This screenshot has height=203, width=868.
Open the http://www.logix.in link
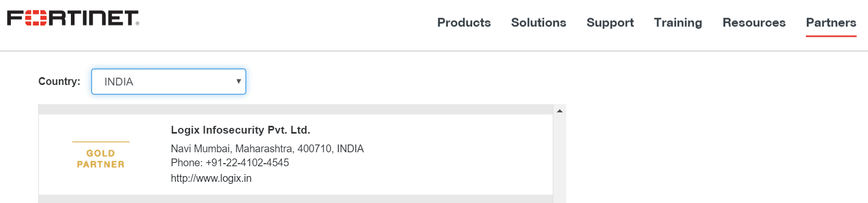[211, 178]
